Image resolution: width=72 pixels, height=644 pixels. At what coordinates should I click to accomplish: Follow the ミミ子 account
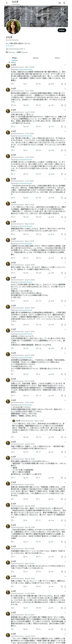pyautogui.click(x=62, y=30)
